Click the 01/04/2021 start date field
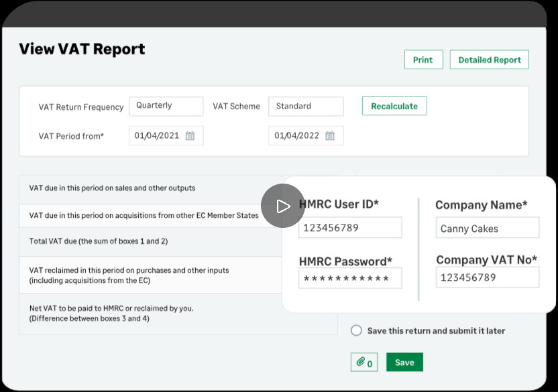Screen dimensions: 558x392 click(157, 136)
